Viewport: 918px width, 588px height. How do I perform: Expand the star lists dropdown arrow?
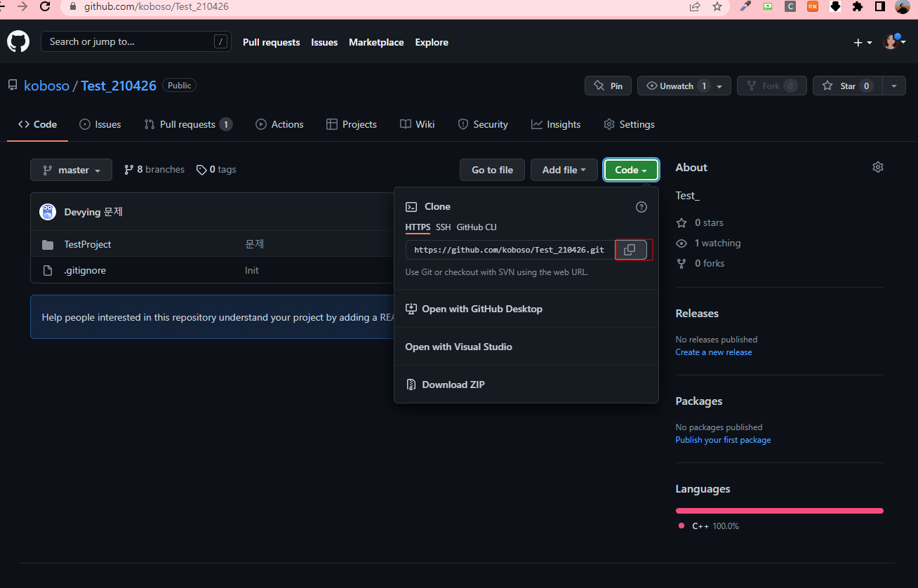(893, 86)
